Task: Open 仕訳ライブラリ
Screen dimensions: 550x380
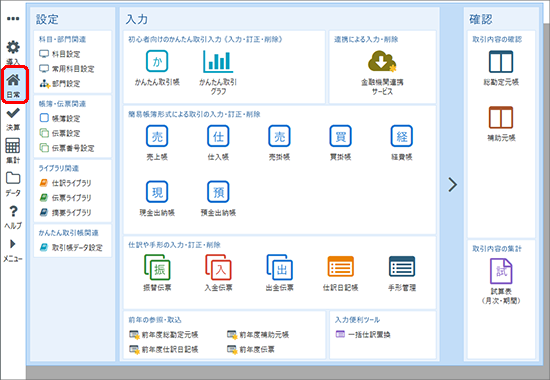Action: tap(65, 183)
